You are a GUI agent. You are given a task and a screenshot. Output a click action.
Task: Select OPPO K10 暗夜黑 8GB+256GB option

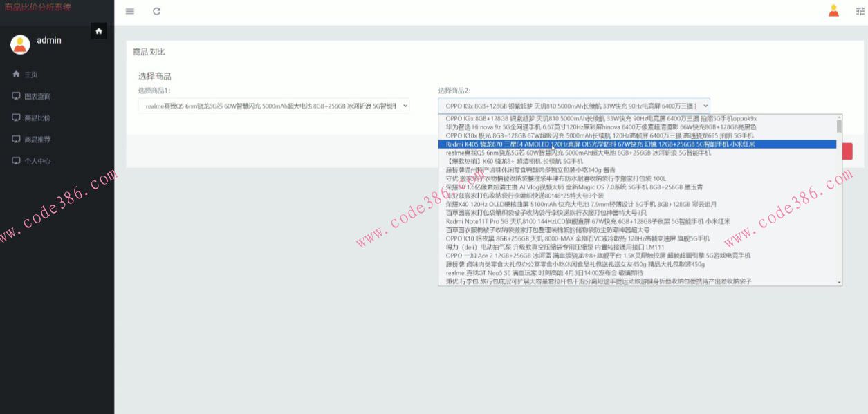[637, 238]
